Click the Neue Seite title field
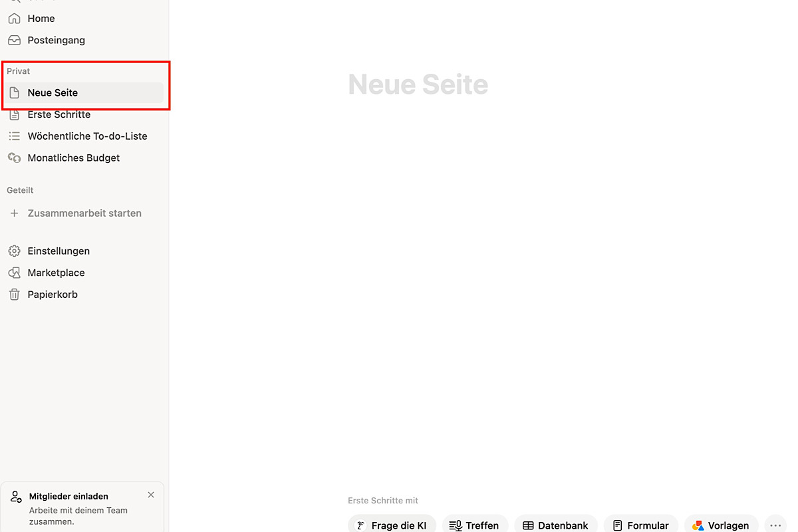This screenshot has width=798, height=532. coord(418,84)
